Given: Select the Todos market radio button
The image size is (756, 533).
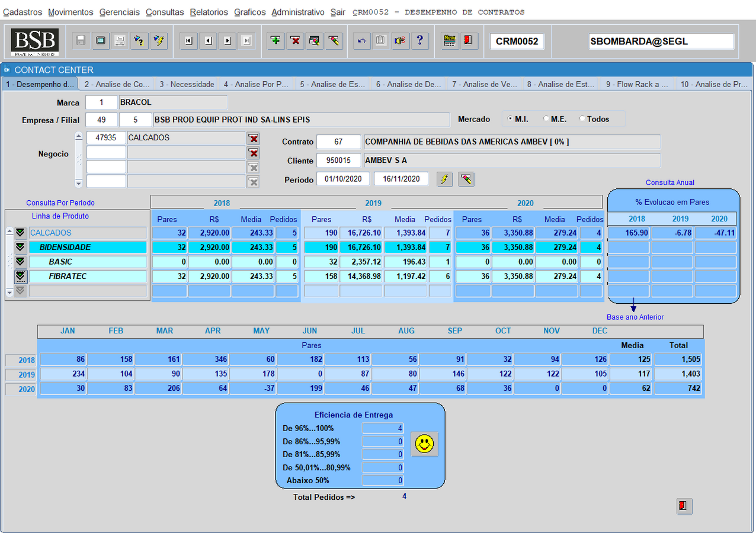Looking at the screenshot, I should click(x=582, y=119).
